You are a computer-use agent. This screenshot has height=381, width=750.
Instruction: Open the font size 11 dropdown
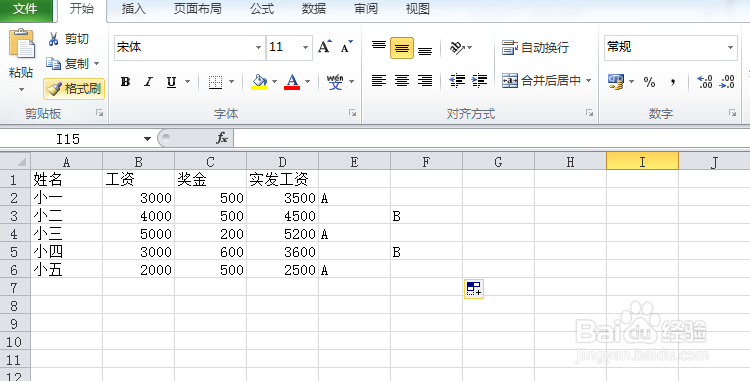point(305,47)
